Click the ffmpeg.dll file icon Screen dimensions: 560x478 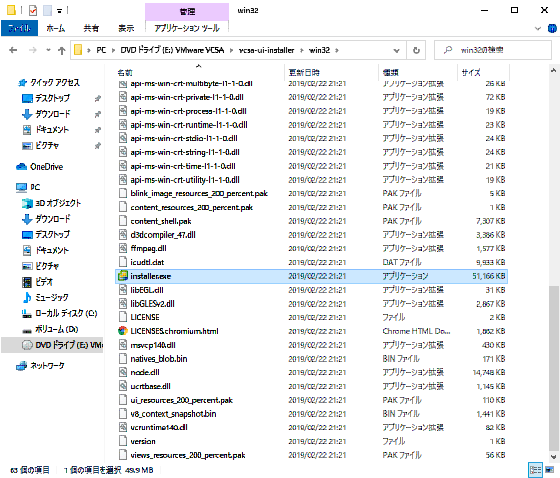click(123, 248)
